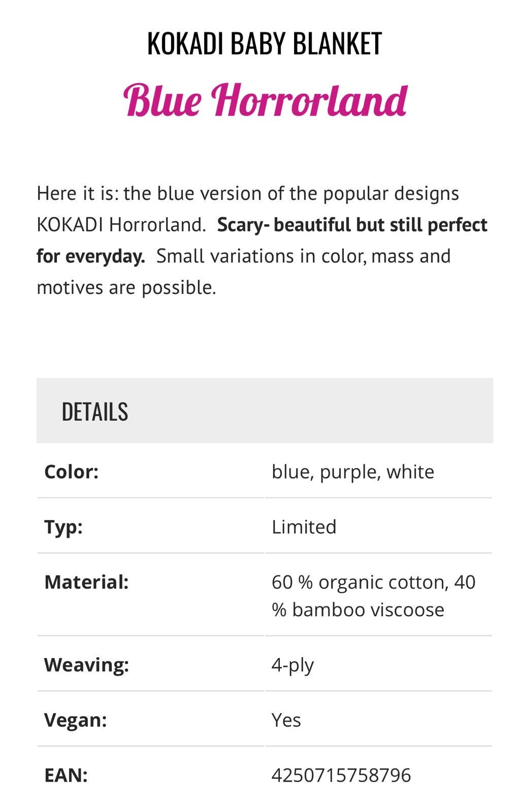Image resolution: width=517 pixels, height=812 pixels.
Task: Select the EAN row label
Action: [66, 775]
